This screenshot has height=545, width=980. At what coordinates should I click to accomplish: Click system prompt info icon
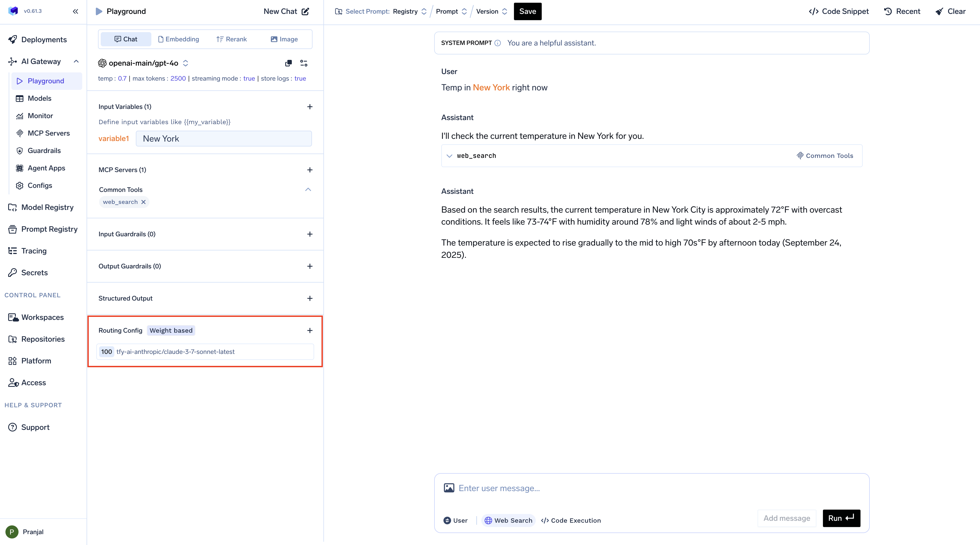point(498,43)
